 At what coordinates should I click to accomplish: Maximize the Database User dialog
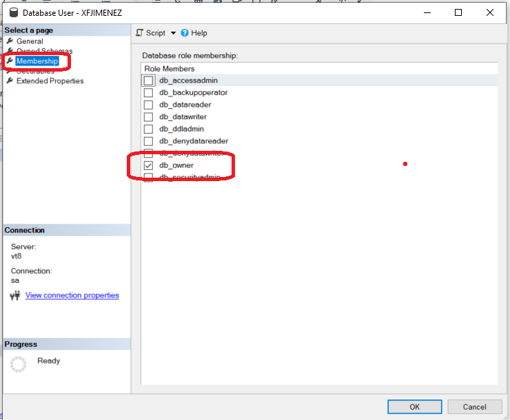click(458, 12)
